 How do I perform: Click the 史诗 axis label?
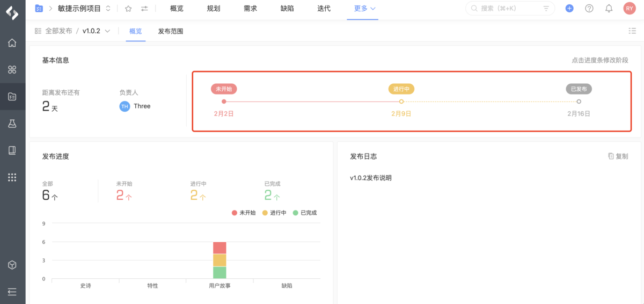(x=85, y=286)
